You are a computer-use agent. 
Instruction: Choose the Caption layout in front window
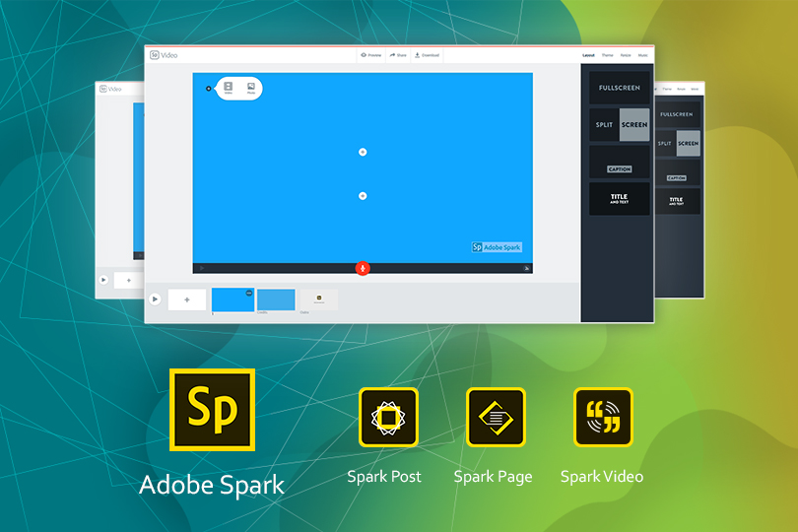pos(619,163)
